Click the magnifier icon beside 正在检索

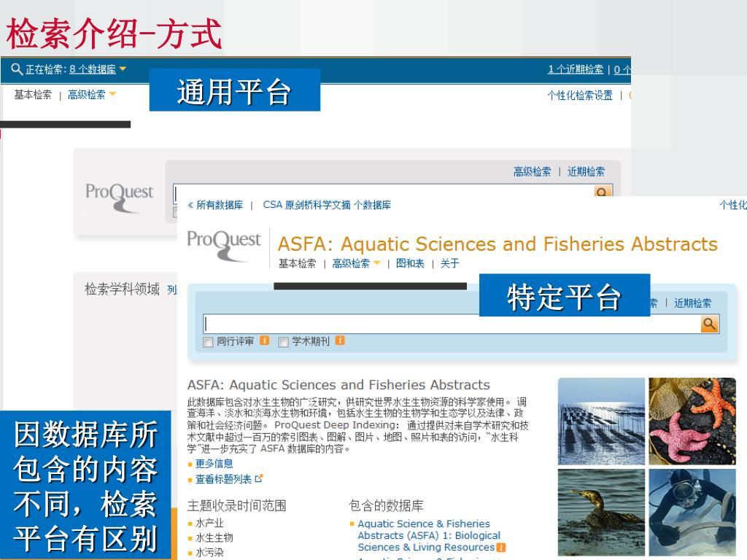point(17,69)
